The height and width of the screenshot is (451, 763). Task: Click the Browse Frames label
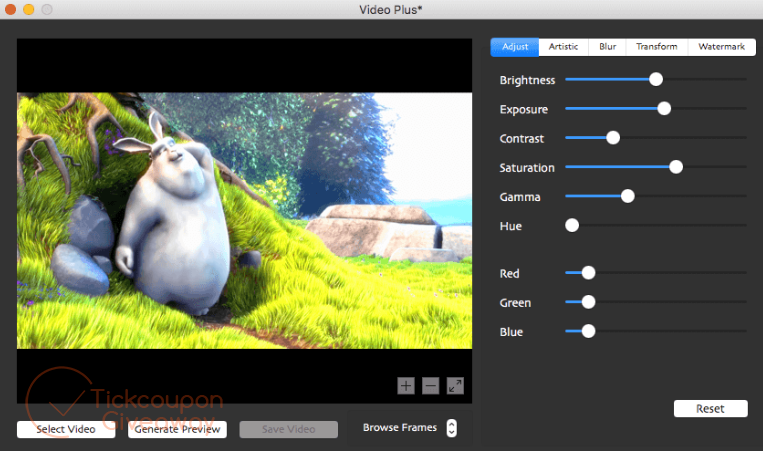pos(400,428)
